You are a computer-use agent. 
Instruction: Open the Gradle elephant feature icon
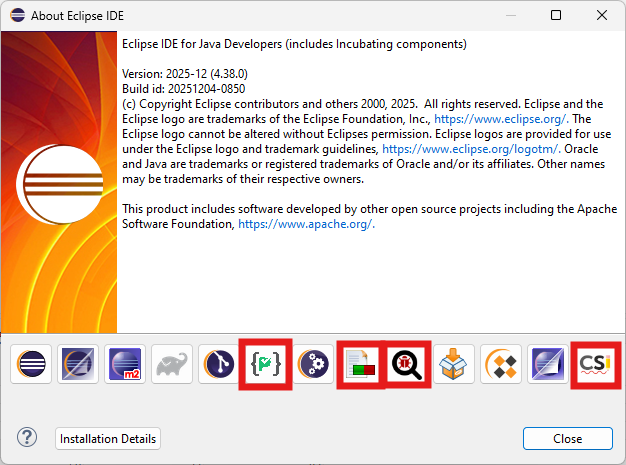(172, 364)
